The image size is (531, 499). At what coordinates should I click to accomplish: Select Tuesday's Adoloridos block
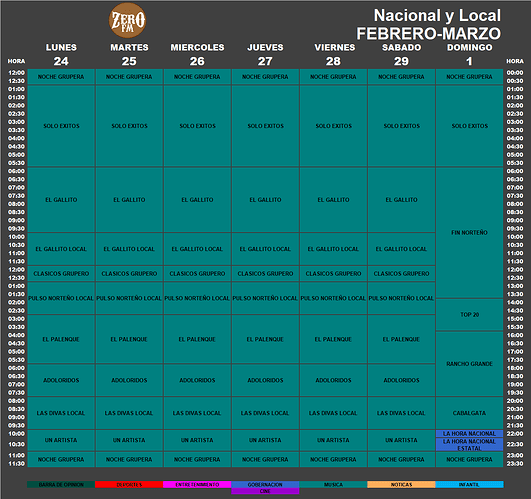coord(129,380)
